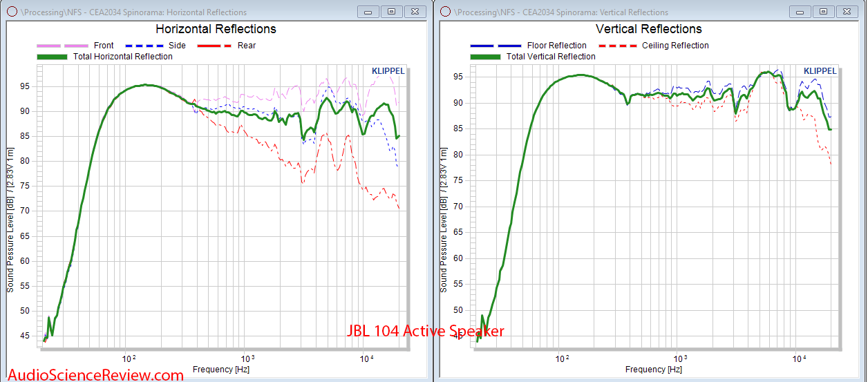Click the KLIPPEL label in vertical chart
This screenshot has width=868, height=382.
[820, 71]
